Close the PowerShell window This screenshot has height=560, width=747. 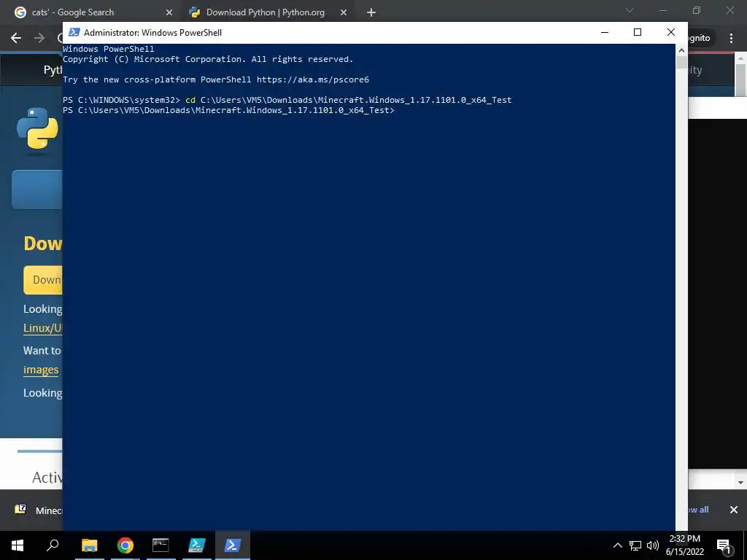(671, 32)
